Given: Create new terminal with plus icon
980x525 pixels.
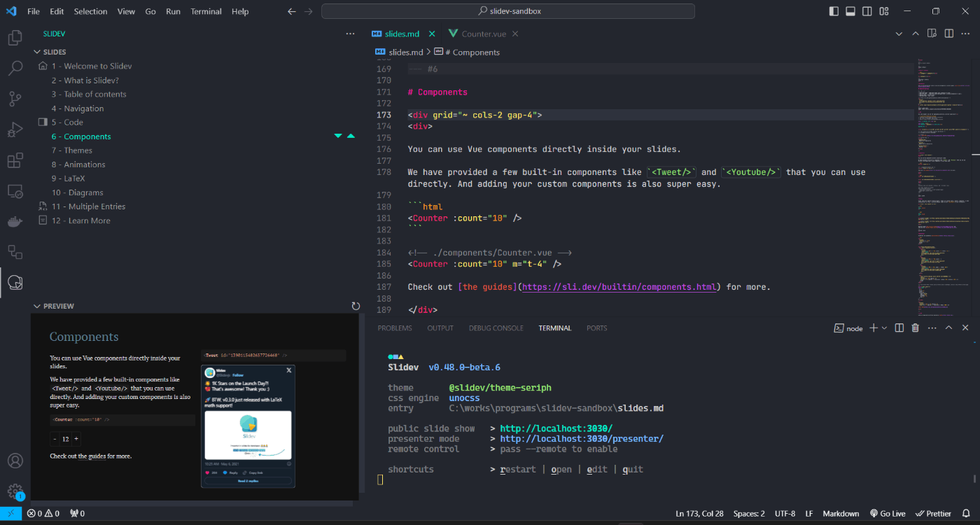Looking at the screenshot, I should pos(873,328).
